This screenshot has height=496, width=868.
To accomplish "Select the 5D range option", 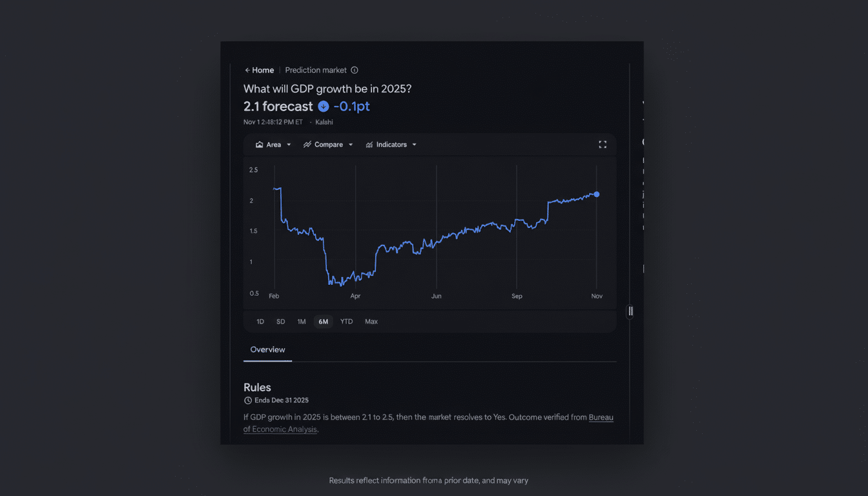I will [280, 321].
